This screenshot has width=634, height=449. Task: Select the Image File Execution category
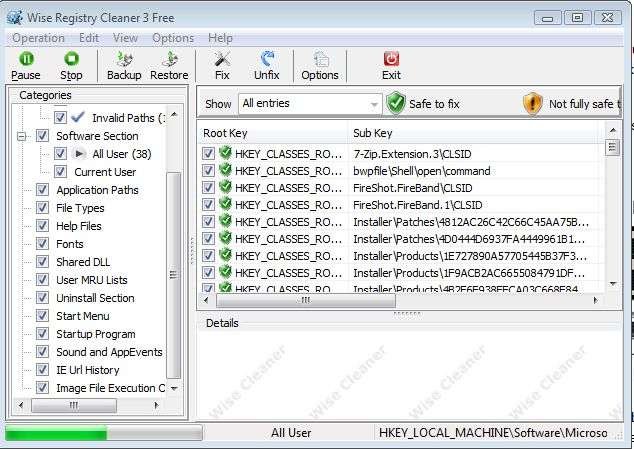pyautogui.click(x=110, y=388)
